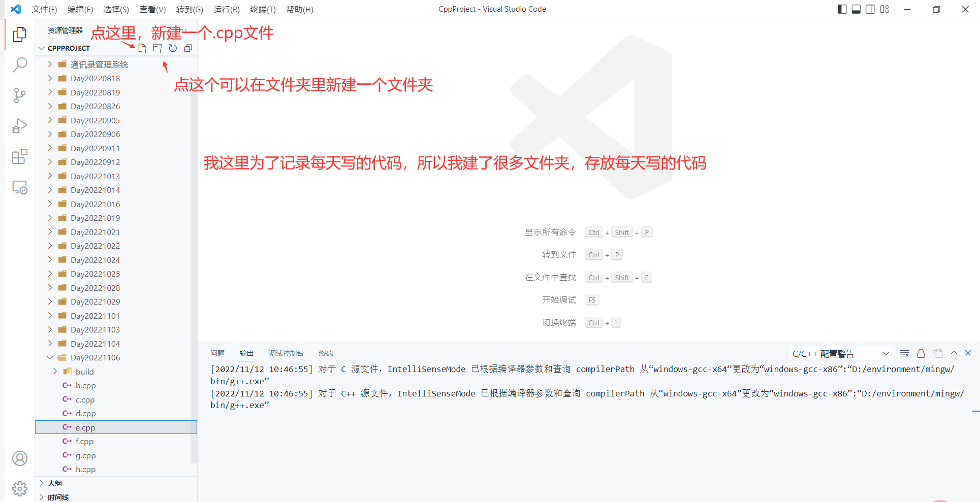
Task: Select the Day20221024 folder
Action: coord(116,260)
